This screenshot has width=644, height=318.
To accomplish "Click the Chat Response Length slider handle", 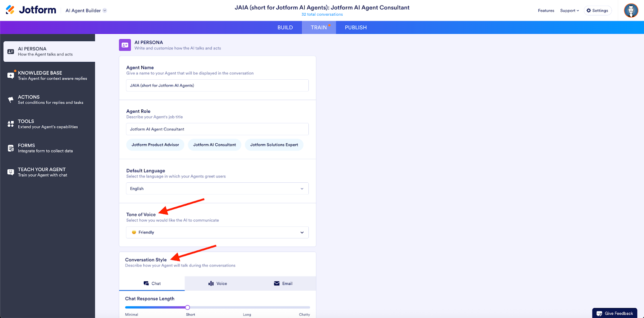I will 188,308.
